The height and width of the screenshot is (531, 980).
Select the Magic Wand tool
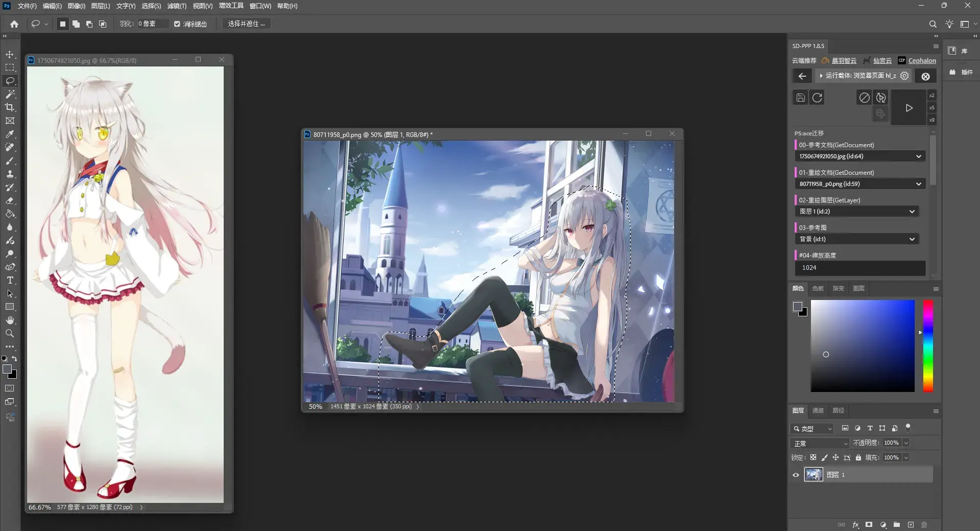click(10, 94)
